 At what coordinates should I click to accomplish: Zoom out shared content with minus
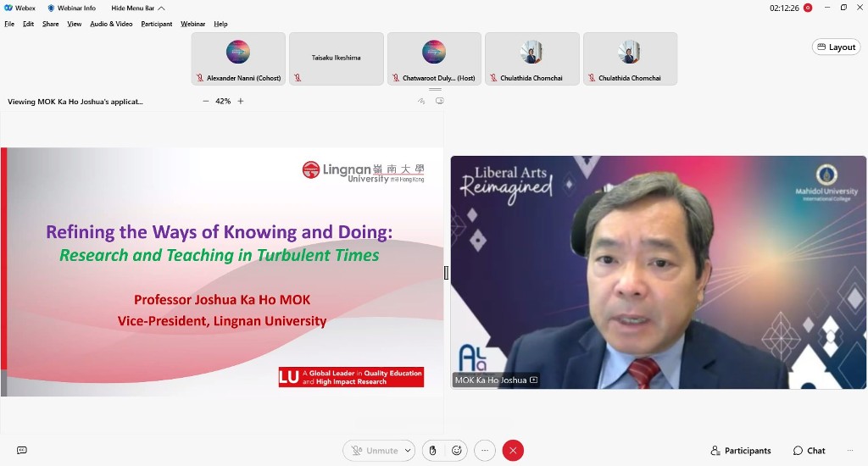[206, 101]
